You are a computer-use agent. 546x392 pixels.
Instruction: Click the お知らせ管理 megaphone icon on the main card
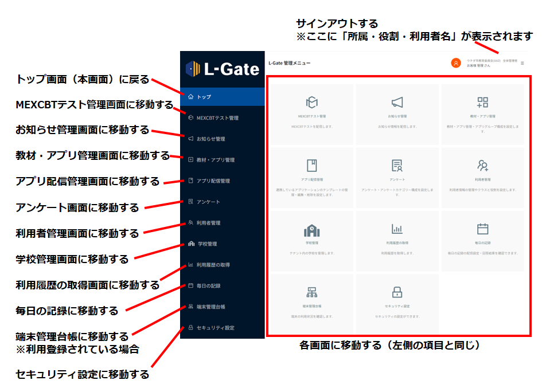click(x=397, y=102)
